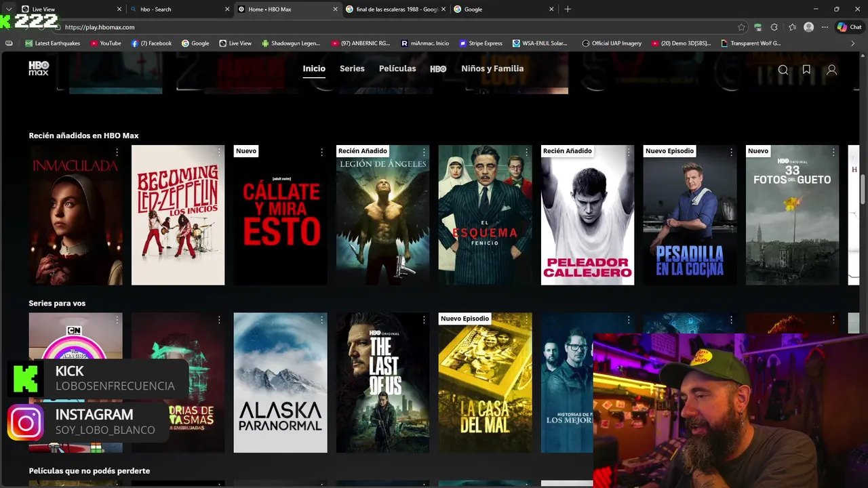Viewport: 868px width, 488px height.
Task: Switch to the Google tab
Action: (x=505, y=9)
